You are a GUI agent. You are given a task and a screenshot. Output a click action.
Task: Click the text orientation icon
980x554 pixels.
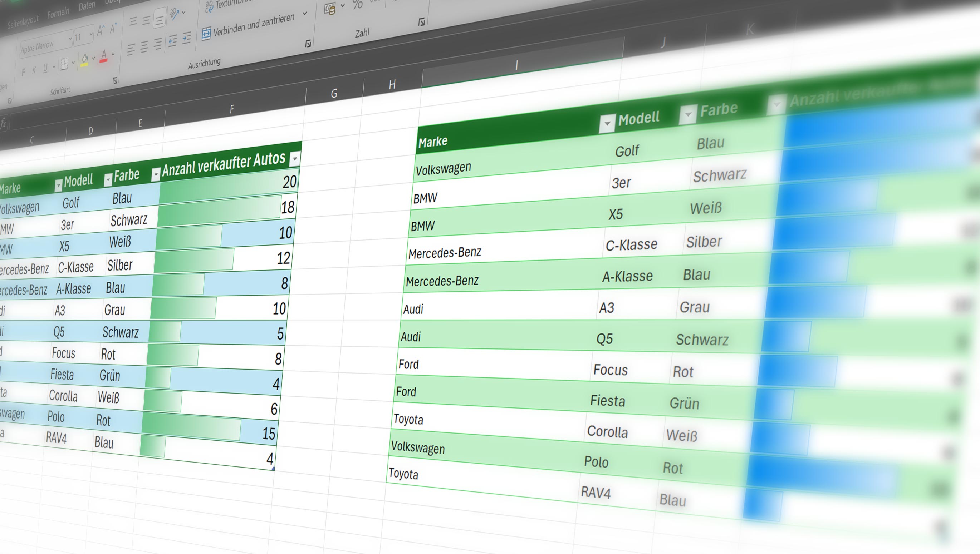click(175, 14)
